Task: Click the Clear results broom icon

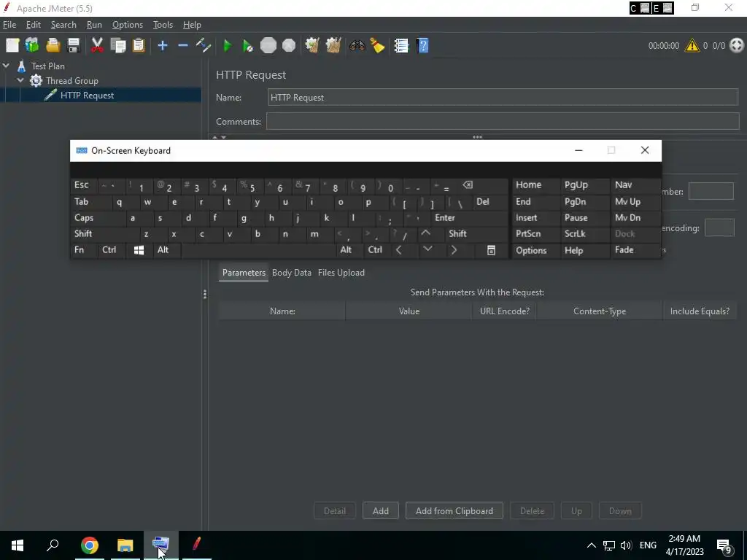Action: (x=312, y=46)
